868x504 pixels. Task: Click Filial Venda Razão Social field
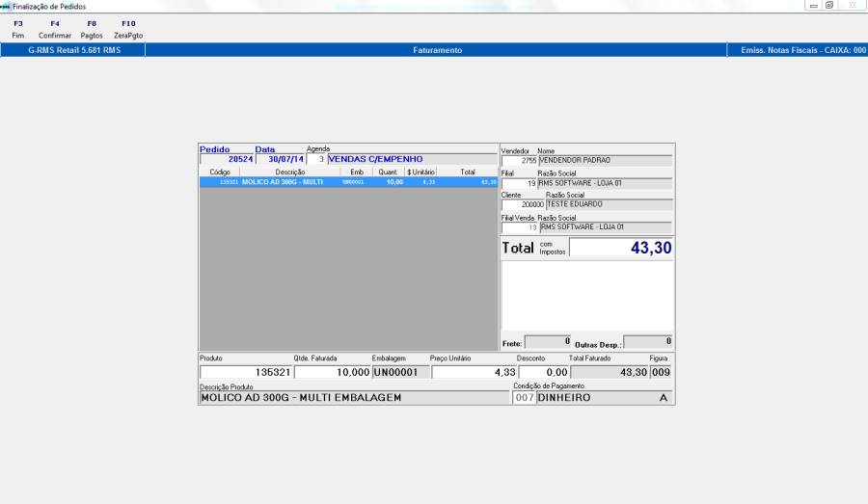pos(607,227)
